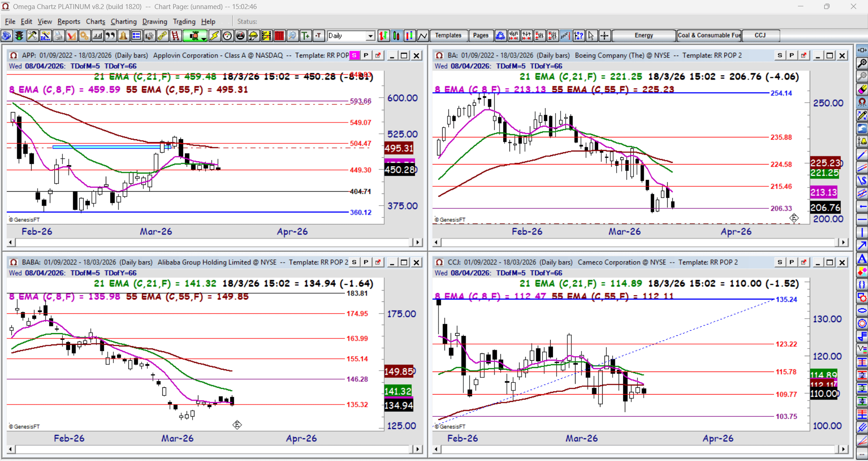Select the arrow pointer cursor tool
The image size is (868, 461).
click(x=591, y=36)
